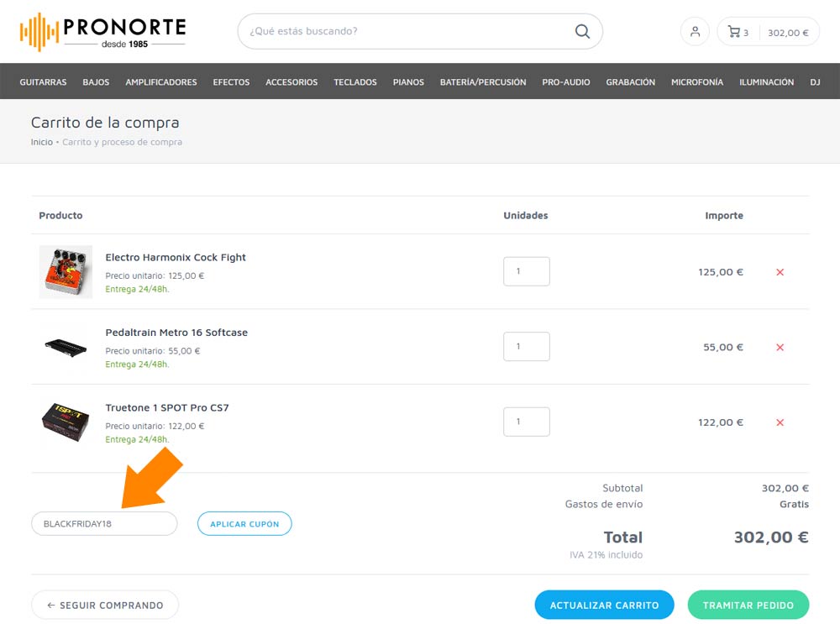Image resolution: width=840 pixels, height=624 pixels.
Task: Open Truetone 1 SPOT Pro CS7 product link
Action: (x=167, y=407)
